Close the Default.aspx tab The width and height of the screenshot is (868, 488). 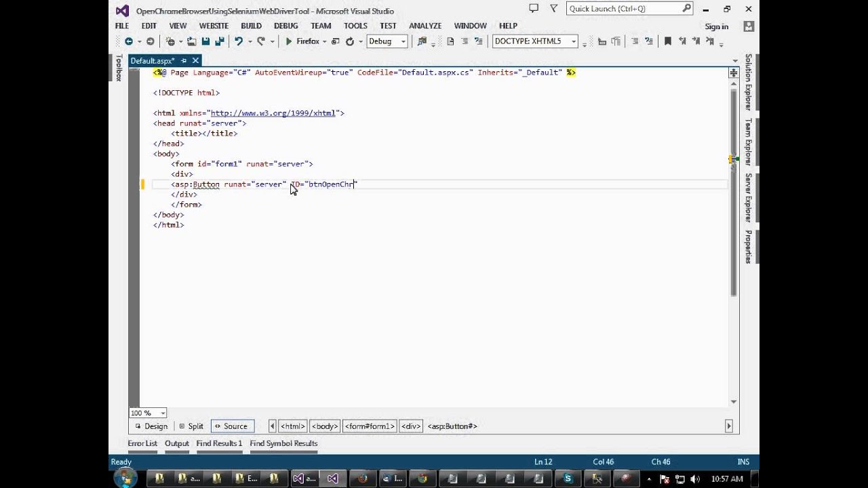pos(195,60)
